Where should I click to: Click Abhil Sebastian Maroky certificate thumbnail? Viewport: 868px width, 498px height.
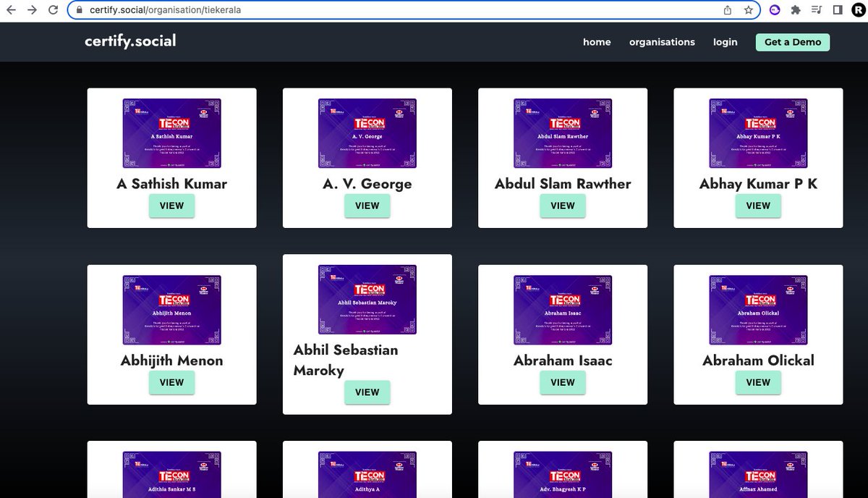(x=367, y=300)
